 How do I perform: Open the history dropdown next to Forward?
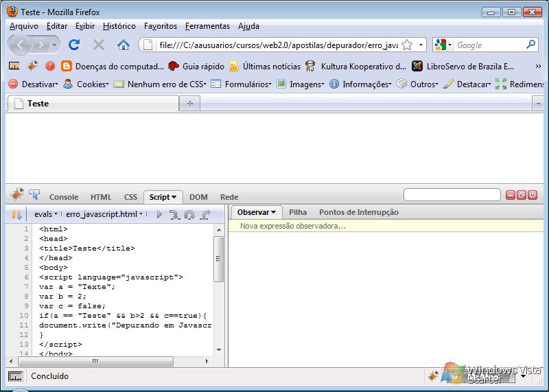pos(54,45)
